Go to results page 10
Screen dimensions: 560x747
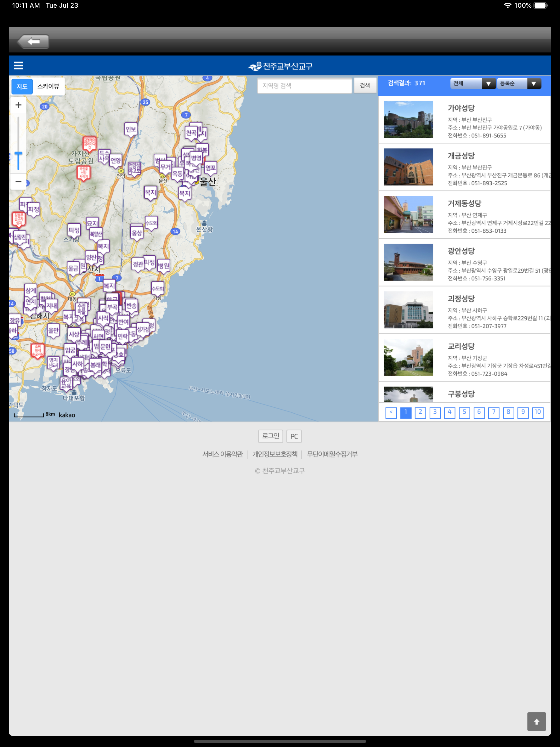point(538,412)
